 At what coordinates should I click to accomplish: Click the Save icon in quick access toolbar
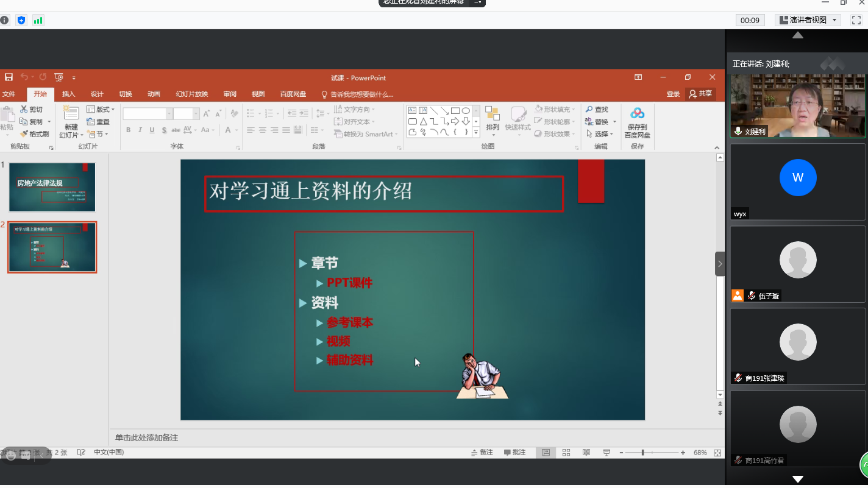[9, 77]
